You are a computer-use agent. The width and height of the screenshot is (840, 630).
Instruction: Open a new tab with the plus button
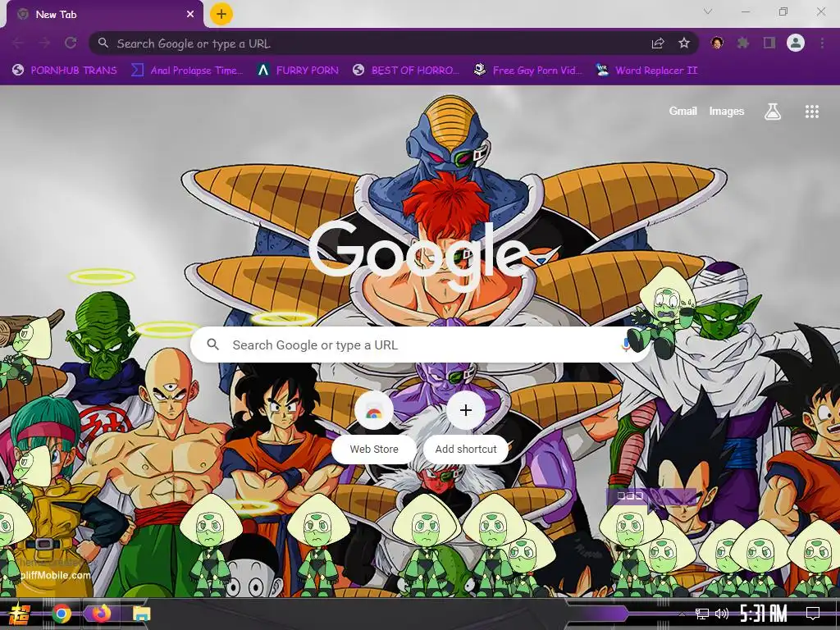pyautogui.click(x=221, y=15)
